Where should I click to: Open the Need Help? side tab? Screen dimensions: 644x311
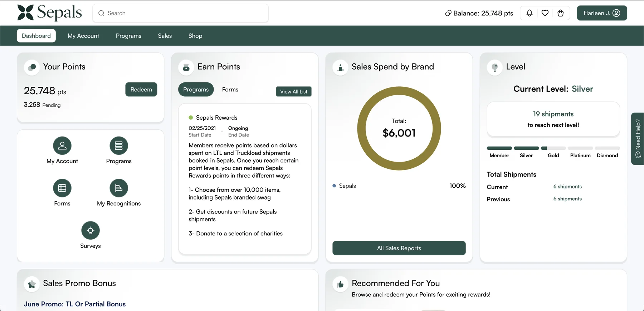(638, 139)
